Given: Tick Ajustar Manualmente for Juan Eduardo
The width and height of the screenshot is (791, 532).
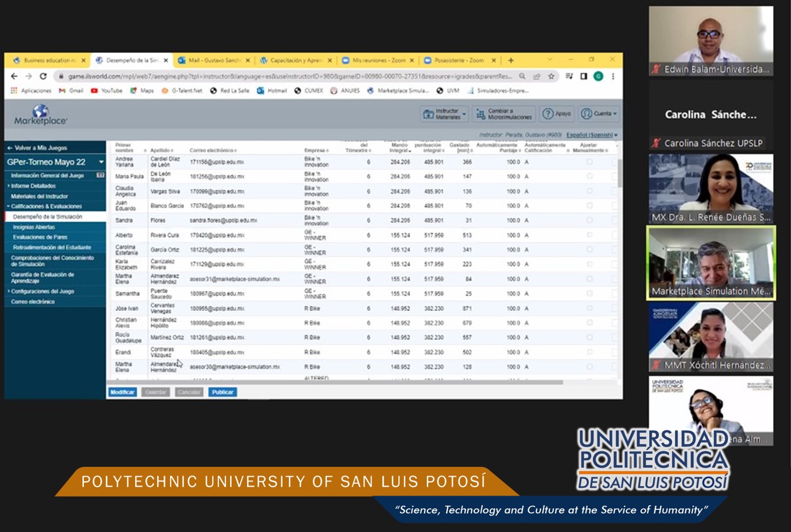Looking at the screenshot, I should point(589,205).
